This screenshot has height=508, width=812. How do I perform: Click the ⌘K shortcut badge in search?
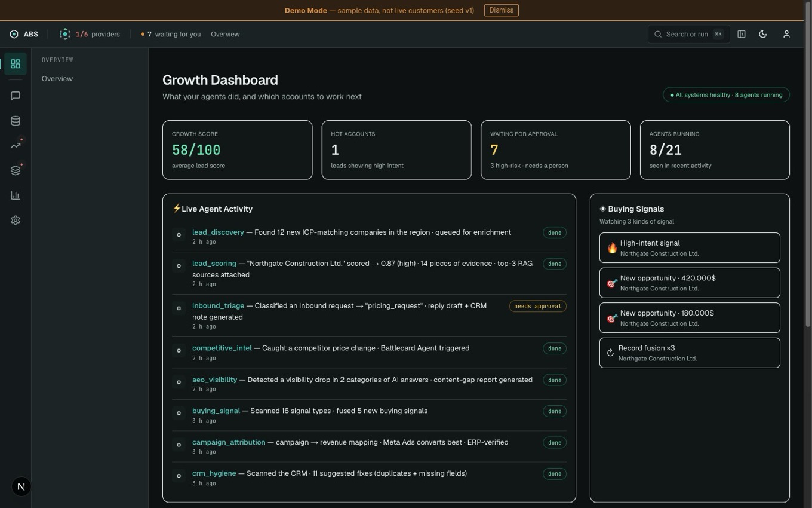click(718, 34)
